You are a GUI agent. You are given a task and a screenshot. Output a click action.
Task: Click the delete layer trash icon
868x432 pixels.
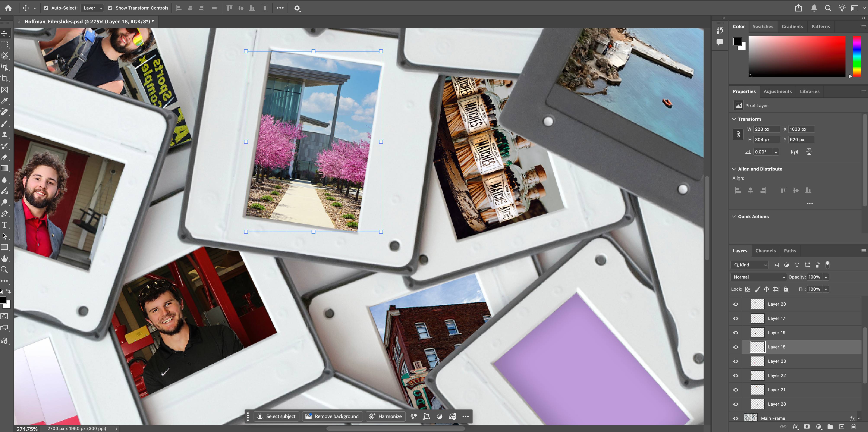click(x=854, y=427)
